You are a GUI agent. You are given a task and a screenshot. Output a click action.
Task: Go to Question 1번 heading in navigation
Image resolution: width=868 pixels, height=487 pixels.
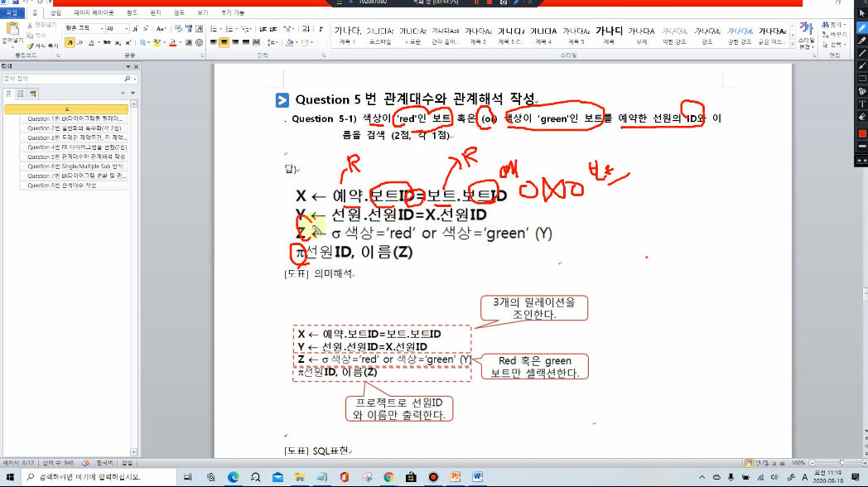(75, 118)
